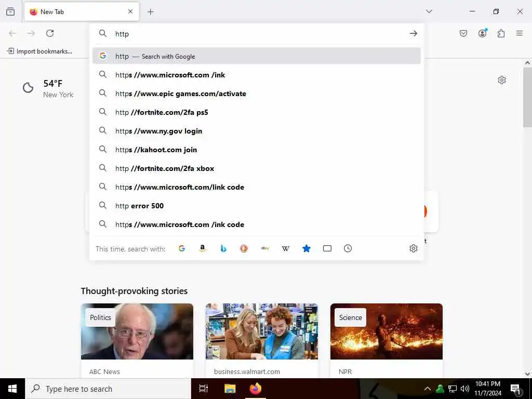Screen dimensions: 532x399
Task: Search this time with eBay
Action: point(265,248)
